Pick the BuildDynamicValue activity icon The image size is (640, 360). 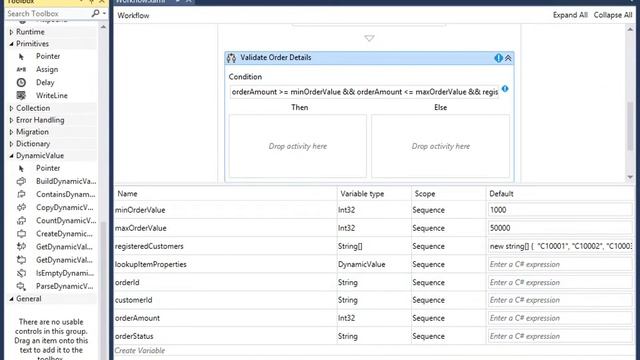click(21, 181)
